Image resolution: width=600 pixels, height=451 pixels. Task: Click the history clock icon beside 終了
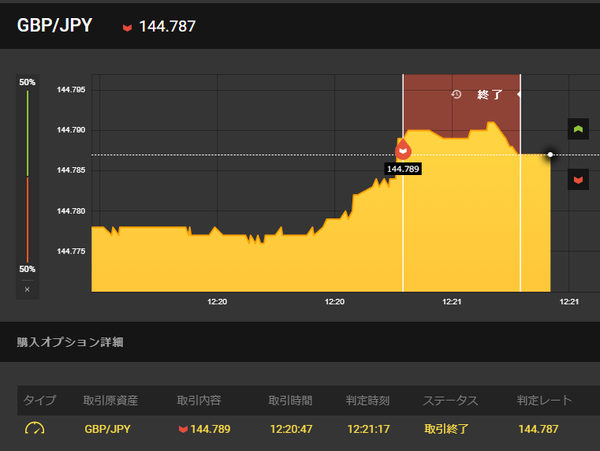point(456,94)
